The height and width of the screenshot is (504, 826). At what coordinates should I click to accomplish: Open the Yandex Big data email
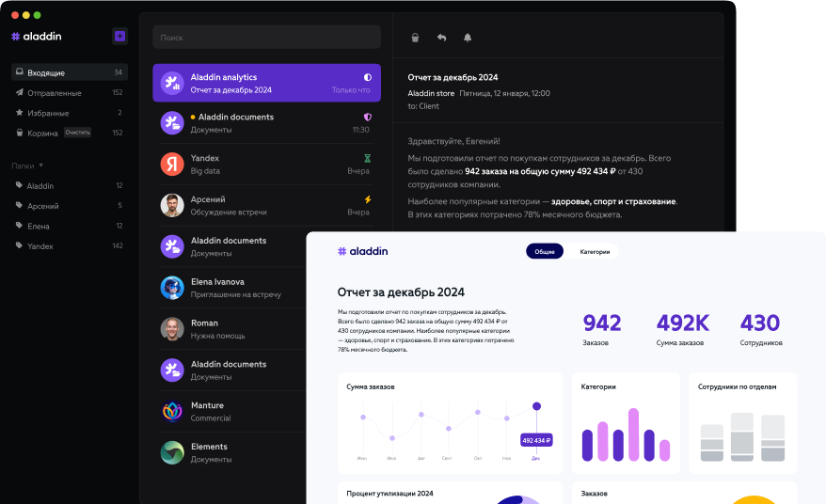click(266, 165)
